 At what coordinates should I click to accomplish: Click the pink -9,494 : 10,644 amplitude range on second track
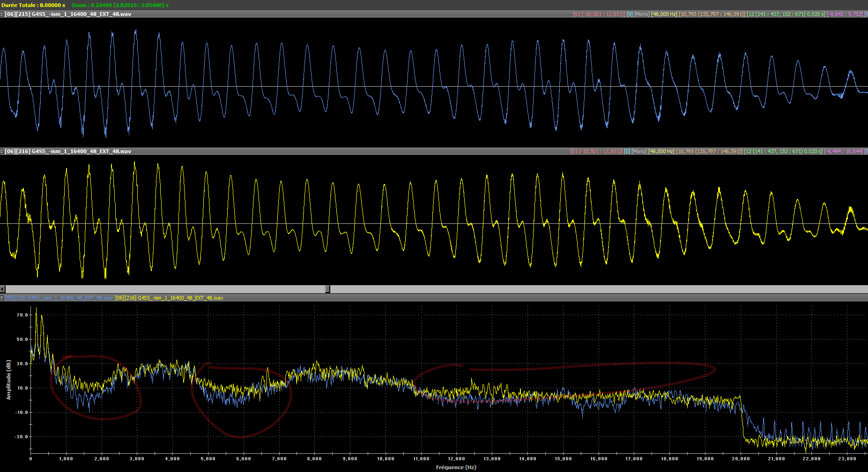[x=843, y=151]
